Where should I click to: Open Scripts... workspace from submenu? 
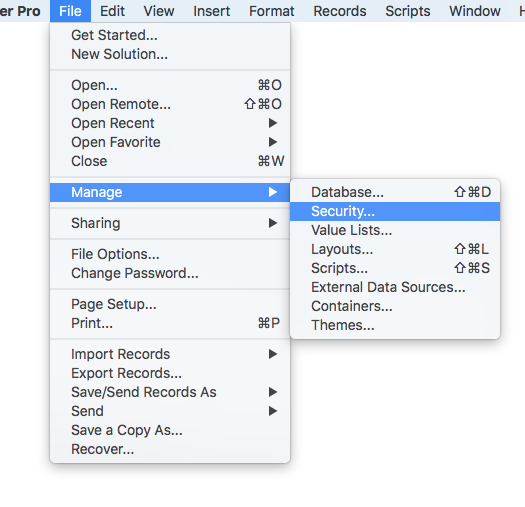(395, 268)
